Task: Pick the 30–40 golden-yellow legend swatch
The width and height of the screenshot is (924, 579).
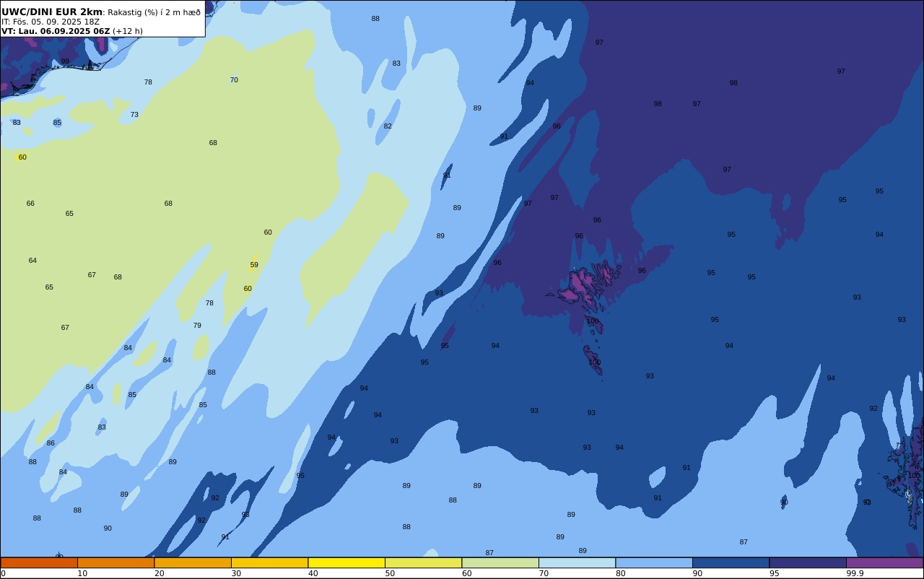Action: coord(269,562)
